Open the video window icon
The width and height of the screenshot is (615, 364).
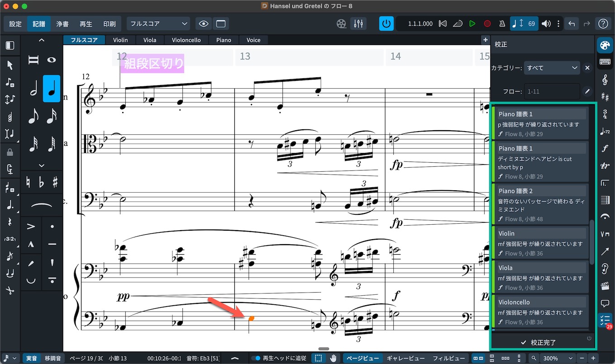point(342,24)
